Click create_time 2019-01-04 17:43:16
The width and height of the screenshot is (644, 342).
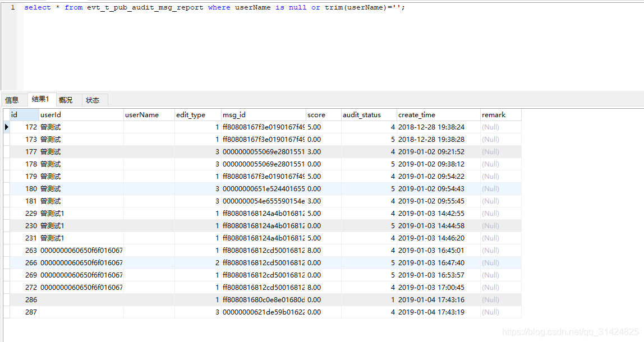[438, 300]
